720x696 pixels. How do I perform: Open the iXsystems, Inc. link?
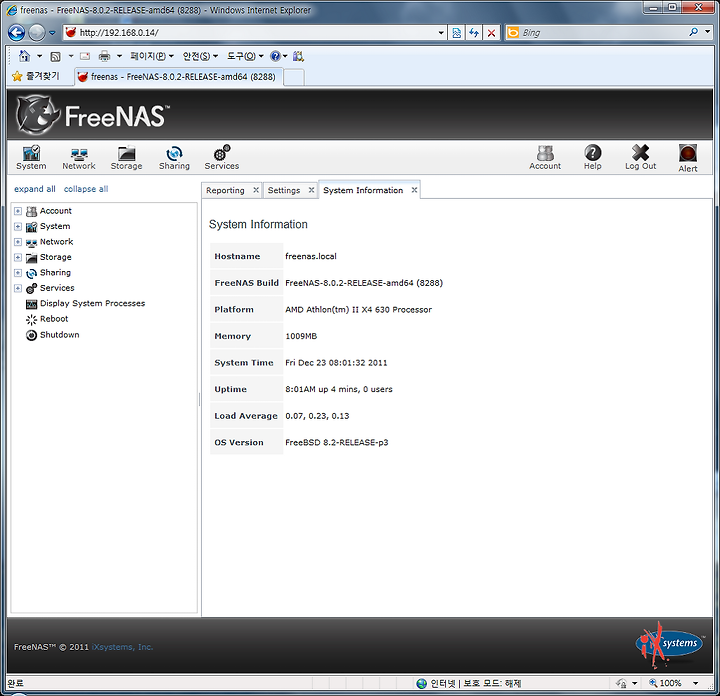tap(122, 647)
